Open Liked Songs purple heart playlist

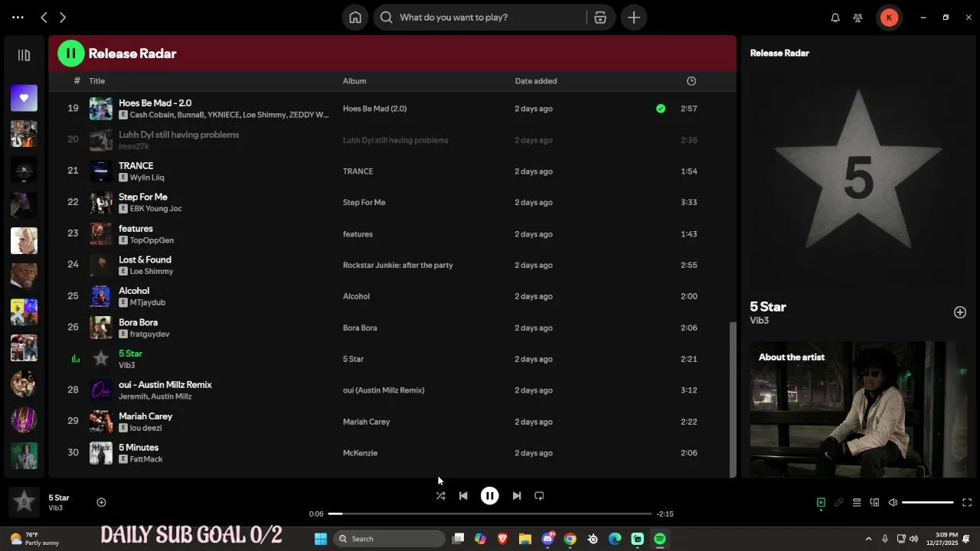[x=24, y=98]
